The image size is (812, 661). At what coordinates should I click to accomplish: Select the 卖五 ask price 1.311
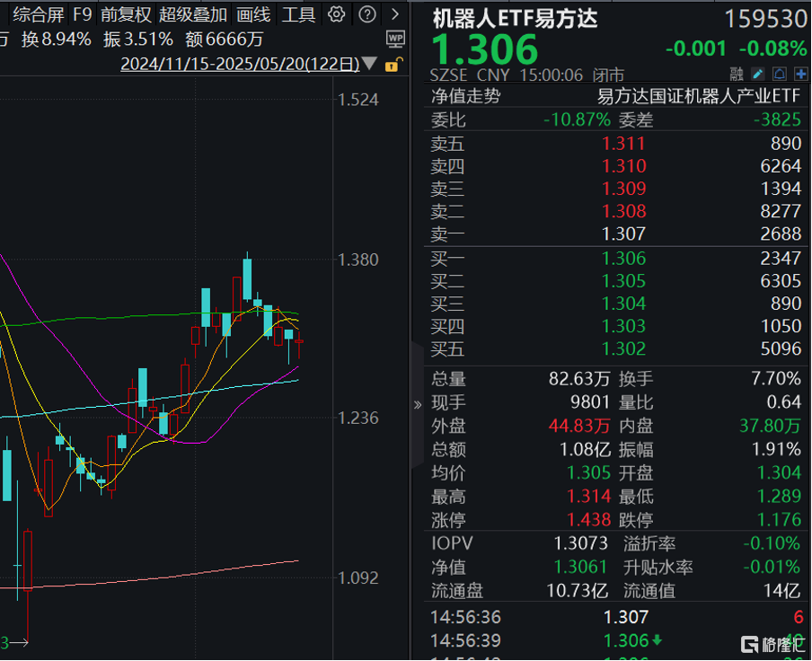click(623, 144)
